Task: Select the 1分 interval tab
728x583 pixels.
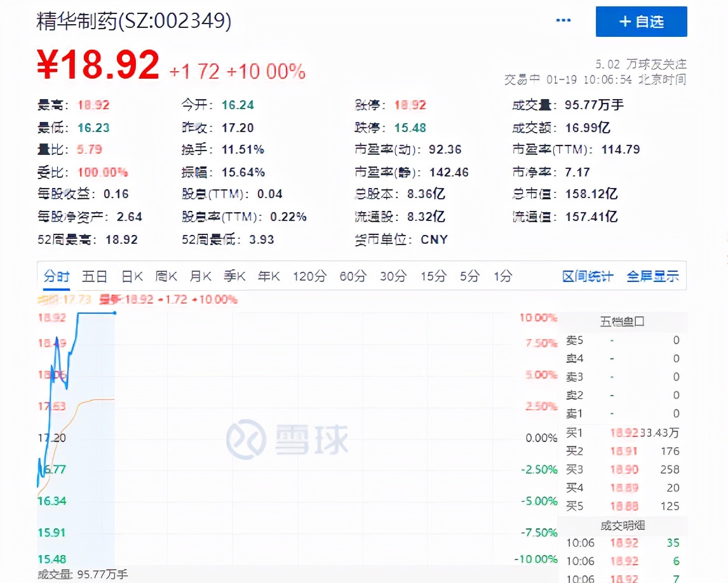Action: pyautogui.click(x=503, y=276)
